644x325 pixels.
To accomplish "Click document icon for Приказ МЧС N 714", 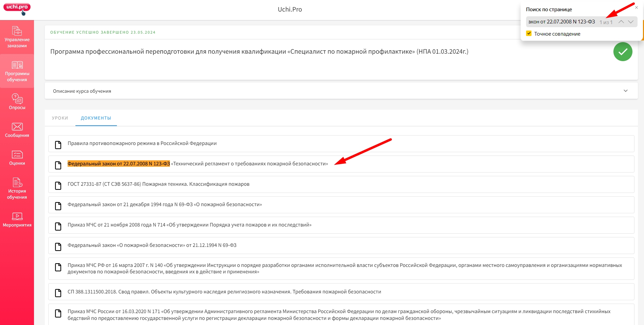I will (58, 227).
